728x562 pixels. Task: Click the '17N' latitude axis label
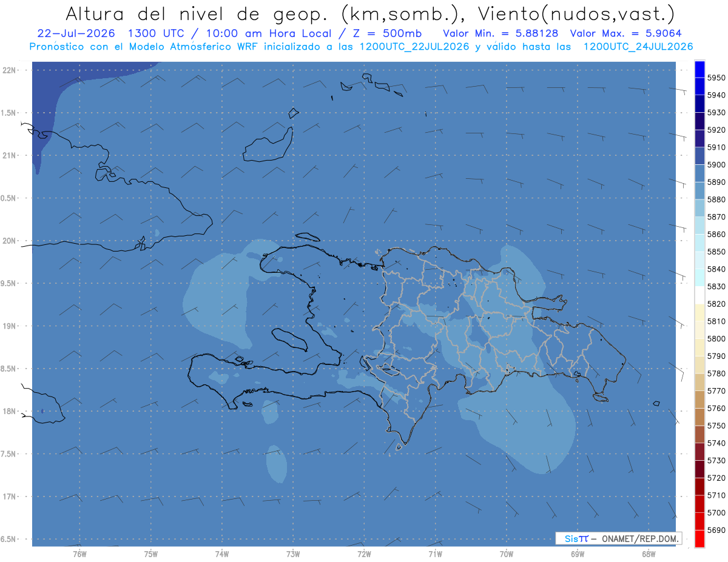point(10,497)
